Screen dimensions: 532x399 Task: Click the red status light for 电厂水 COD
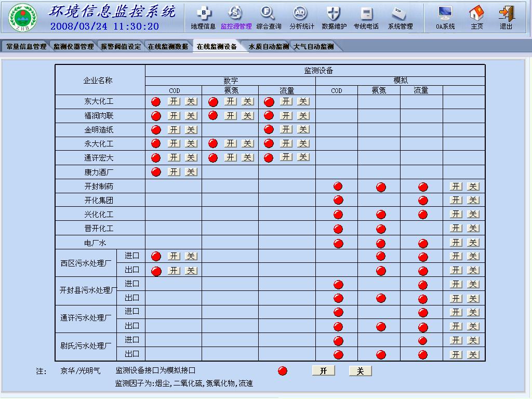coord(338,243)
